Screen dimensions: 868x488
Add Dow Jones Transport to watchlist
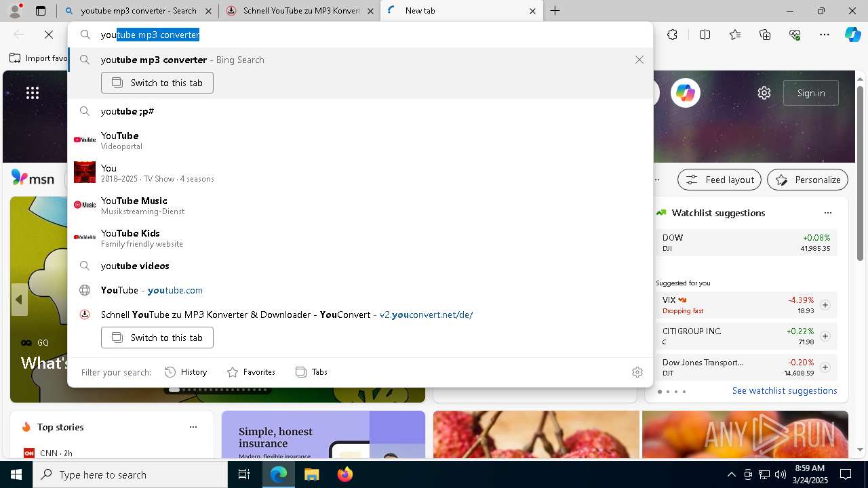pos(825,367)
